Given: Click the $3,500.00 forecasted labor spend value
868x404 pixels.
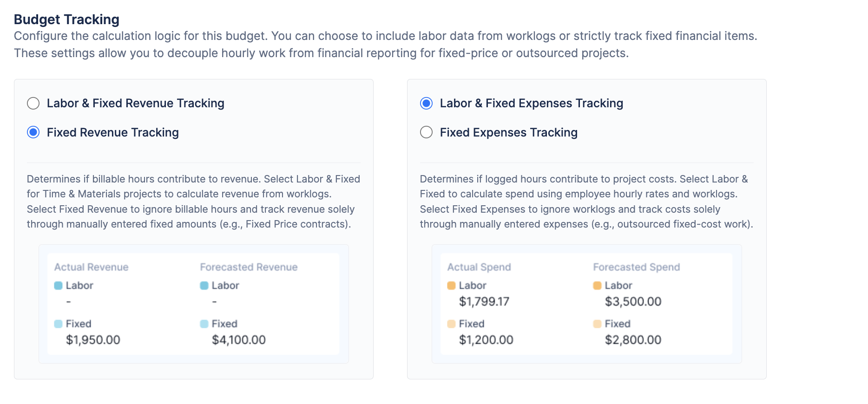Looking at the screenshot, I should pyautogui.click(x=633, y=302).
